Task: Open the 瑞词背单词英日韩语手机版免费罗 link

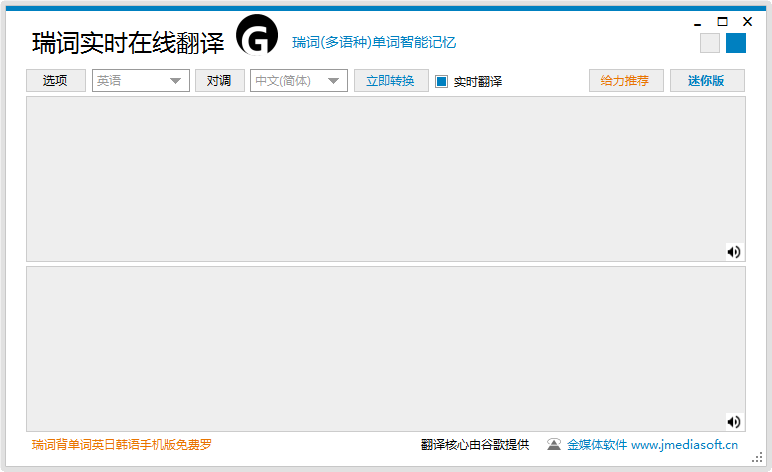Action: pos(122,444)
